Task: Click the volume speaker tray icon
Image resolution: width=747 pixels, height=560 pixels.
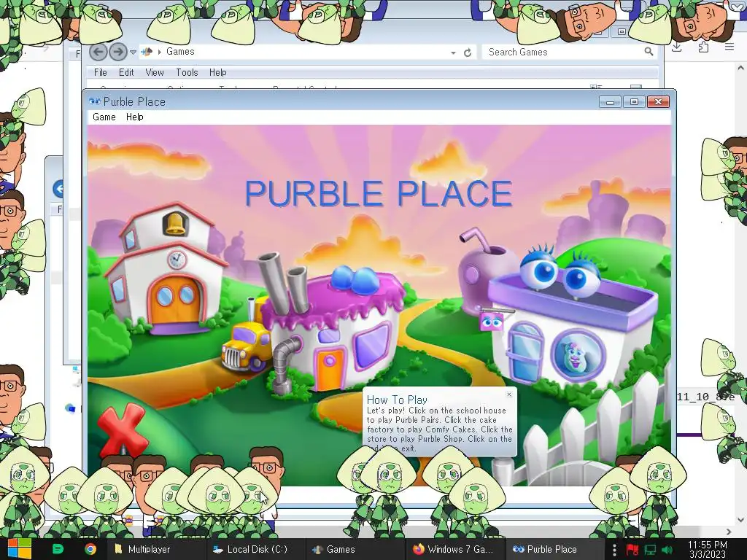Action: [x=667, y=550]
